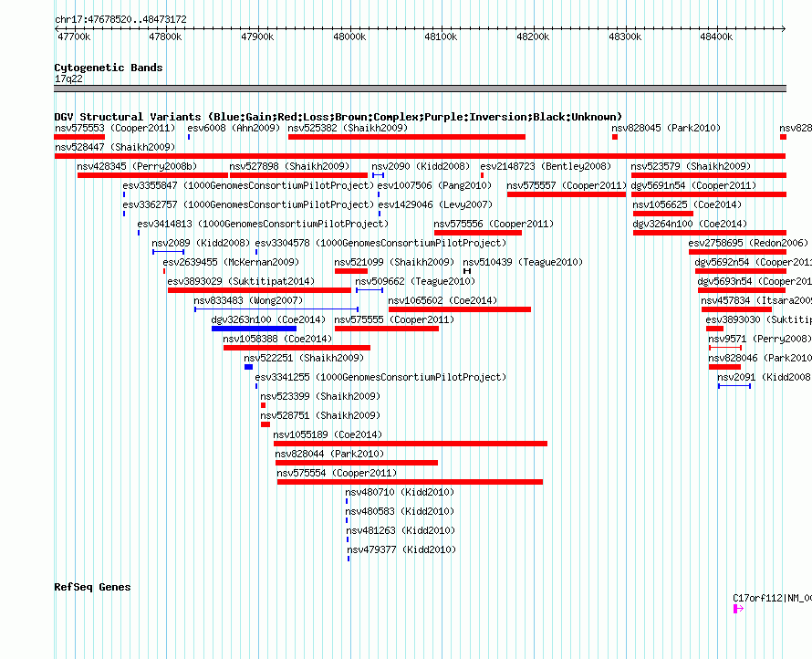The height and width of the screenshot is (659, 812).
Task: Open esv2758695 (Redon2006) label
Action: click(748, 243)
